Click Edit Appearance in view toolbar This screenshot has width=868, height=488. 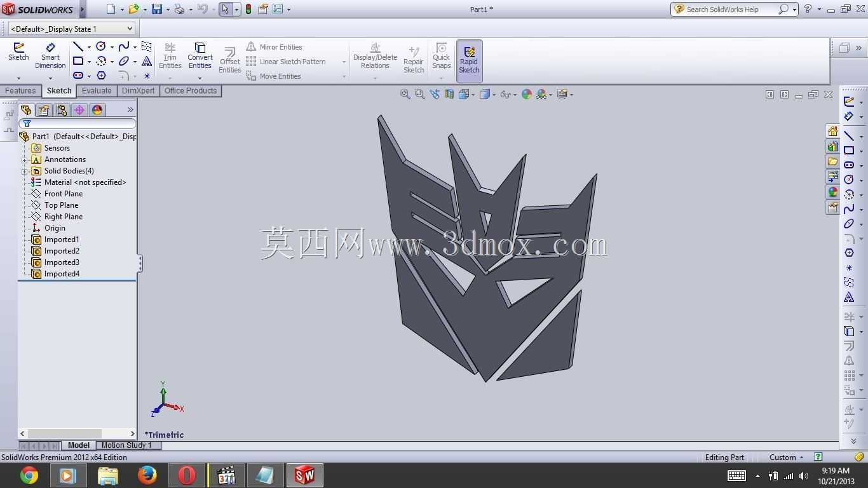(526, 94)
